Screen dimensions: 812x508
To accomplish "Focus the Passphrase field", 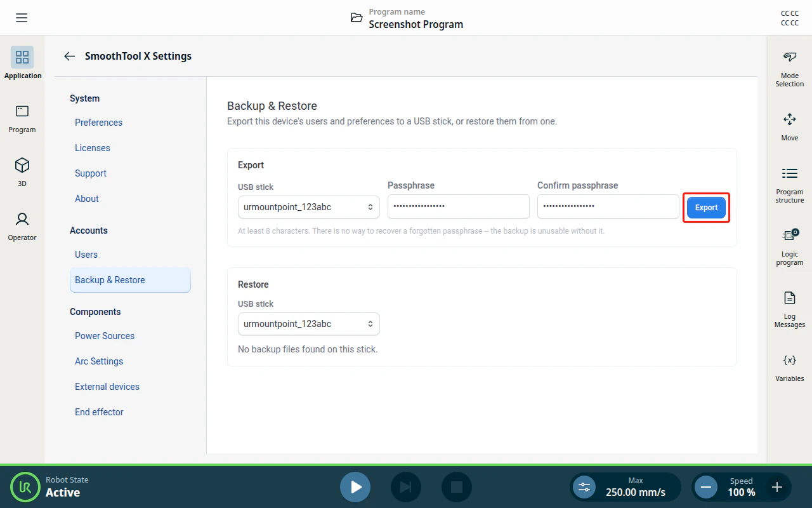I will click(459, 206).
